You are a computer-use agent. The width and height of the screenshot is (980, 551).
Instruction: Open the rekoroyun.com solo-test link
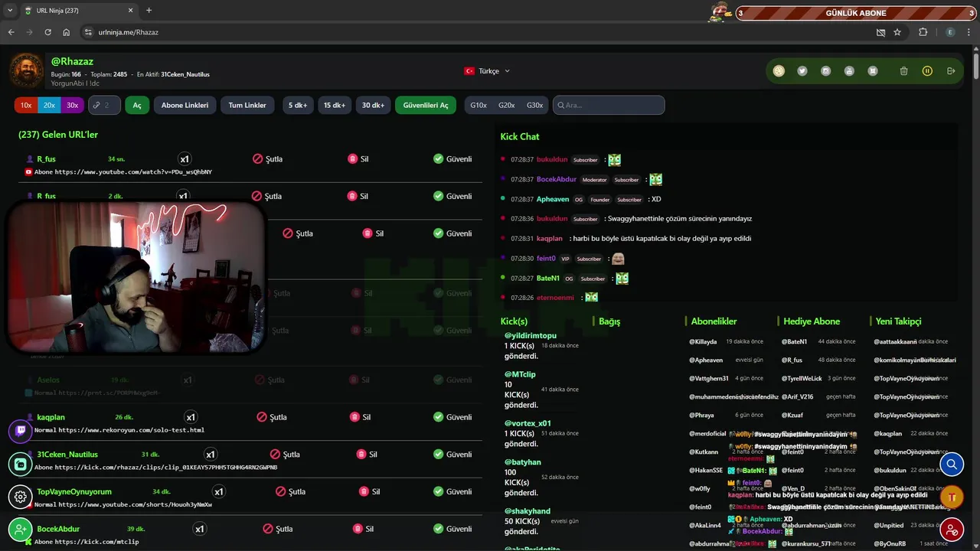point(129,430)
